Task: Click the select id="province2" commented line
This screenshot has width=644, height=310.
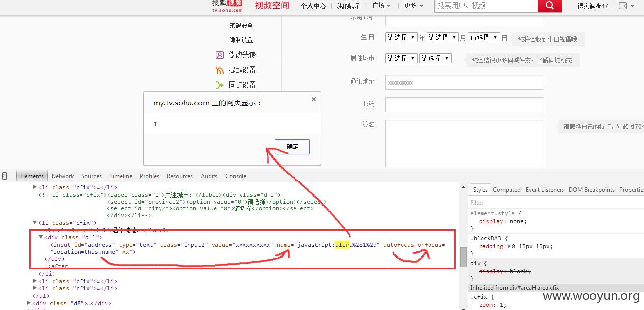Action: 217,202
